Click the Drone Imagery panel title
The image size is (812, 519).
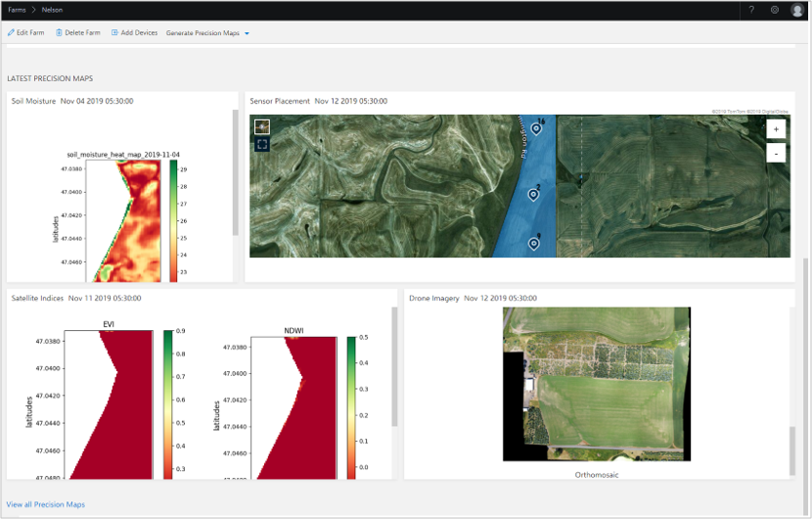434,298
